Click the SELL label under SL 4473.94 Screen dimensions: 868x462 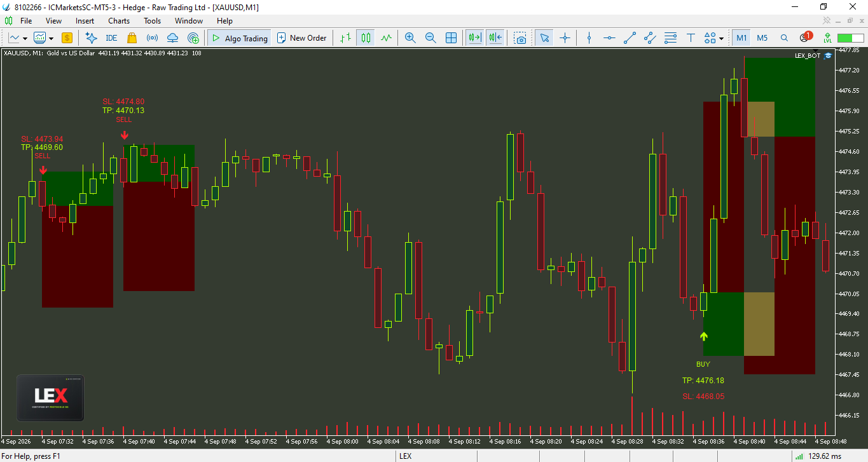pos(43,156)
